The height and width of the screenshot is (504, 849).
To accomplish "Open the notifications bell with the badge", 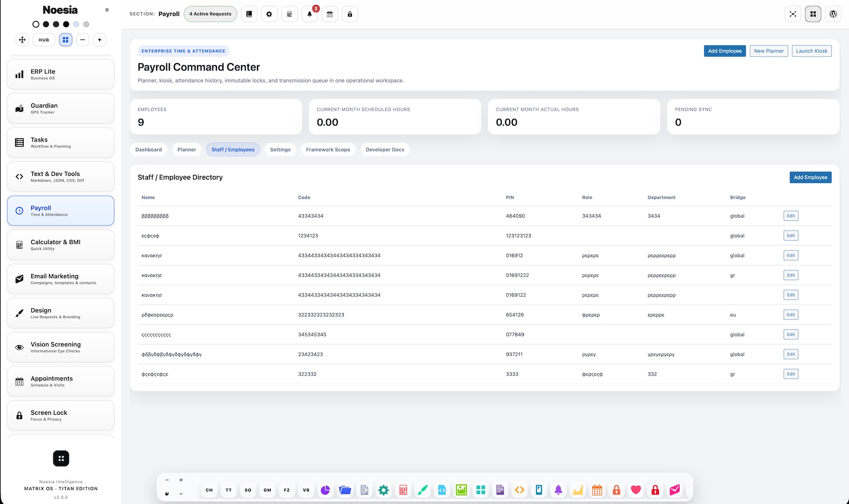I will 310,14.
